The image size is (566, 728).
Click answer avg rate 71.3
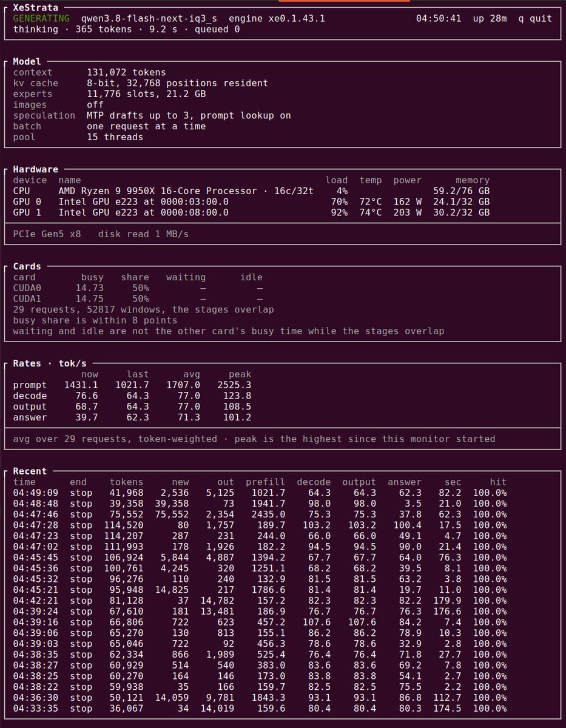pyautogui.click(x=189, y=417)
